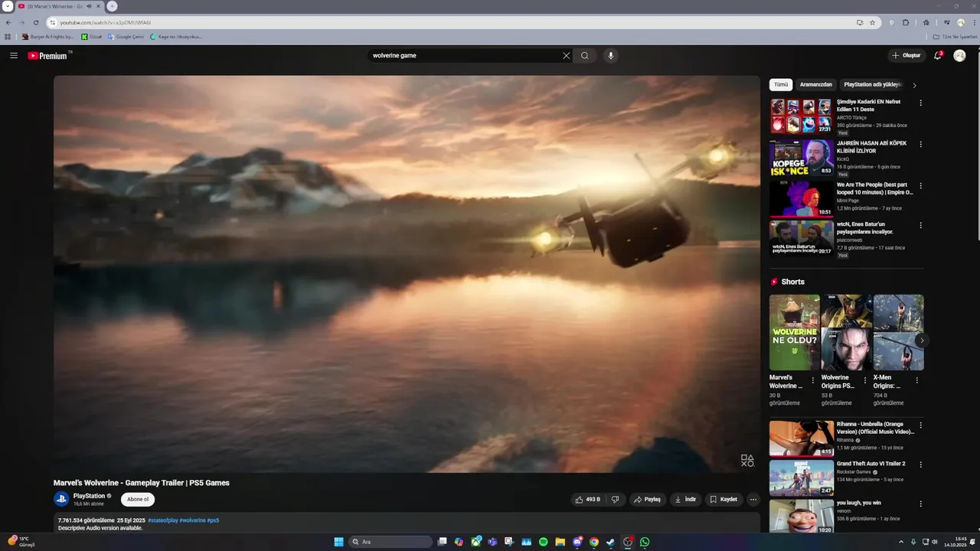
Task: Open PlayStation channel name link
Action: [89, 496]
